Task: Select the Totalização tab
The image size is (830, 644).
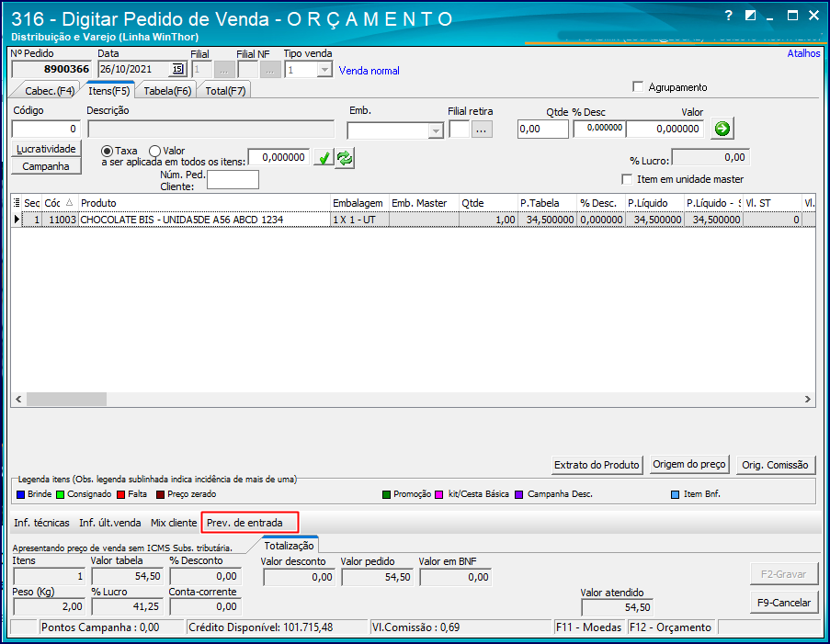Action: click(289, 546)
